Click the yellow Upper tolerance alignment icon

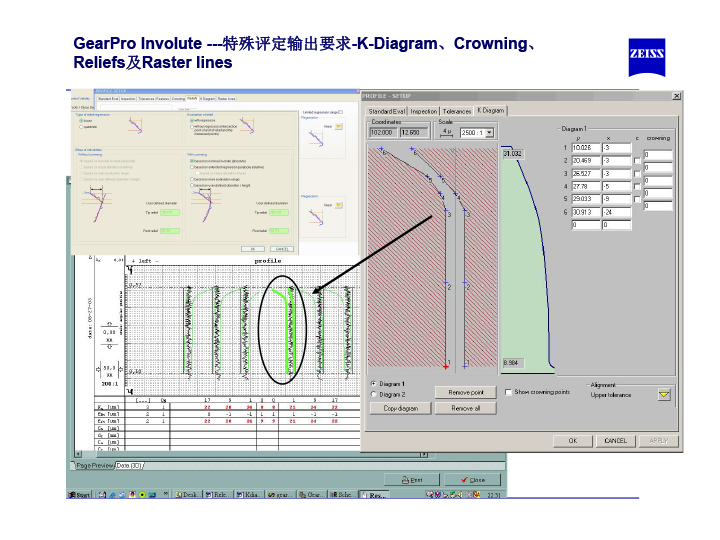coord(664,394)
